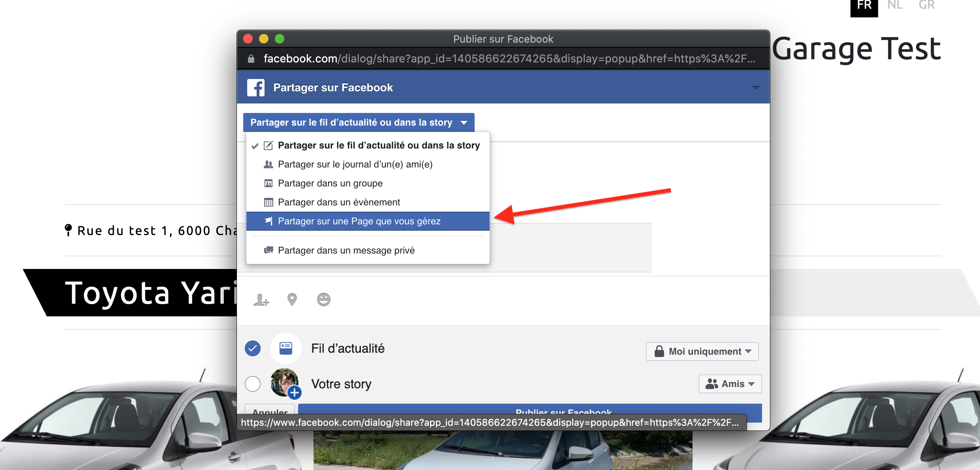The height and width of the screenshot is (470, 980).
Task: Toggle the Fil d'actualité checkbox
Action: pos(253,348)
